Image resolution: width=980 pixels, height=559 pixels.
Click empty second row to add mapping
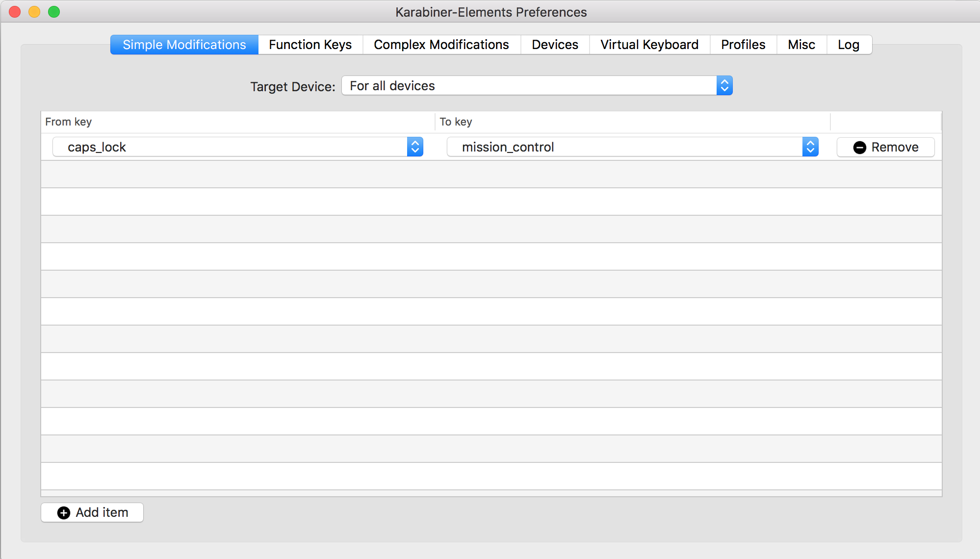[x=490, y=174]
